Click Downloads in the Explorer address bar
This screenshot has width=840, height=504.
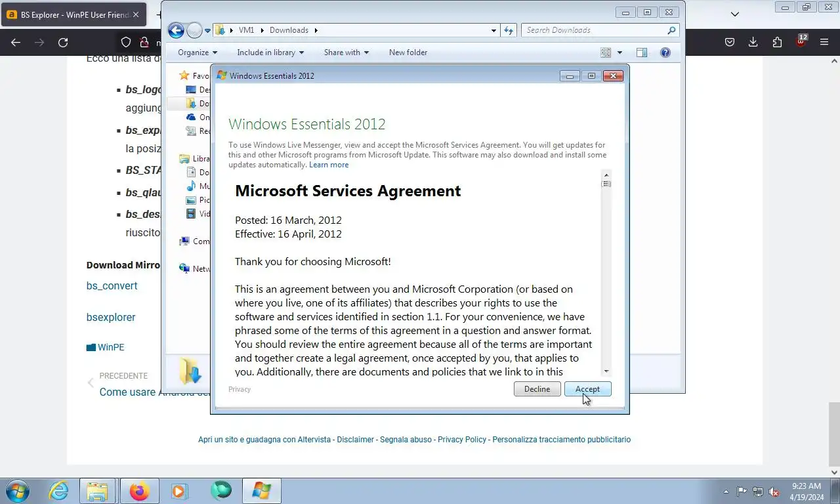tap(289, 30)
